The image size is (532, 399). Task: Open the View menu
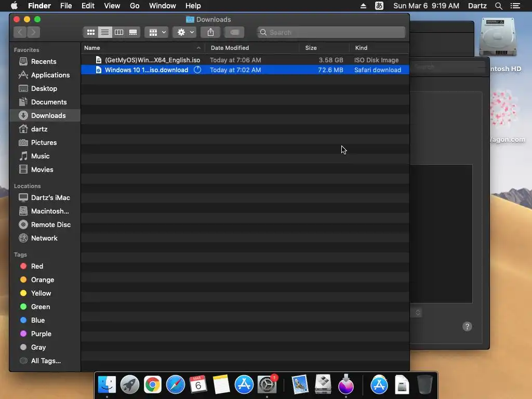[x=112, y=6]
